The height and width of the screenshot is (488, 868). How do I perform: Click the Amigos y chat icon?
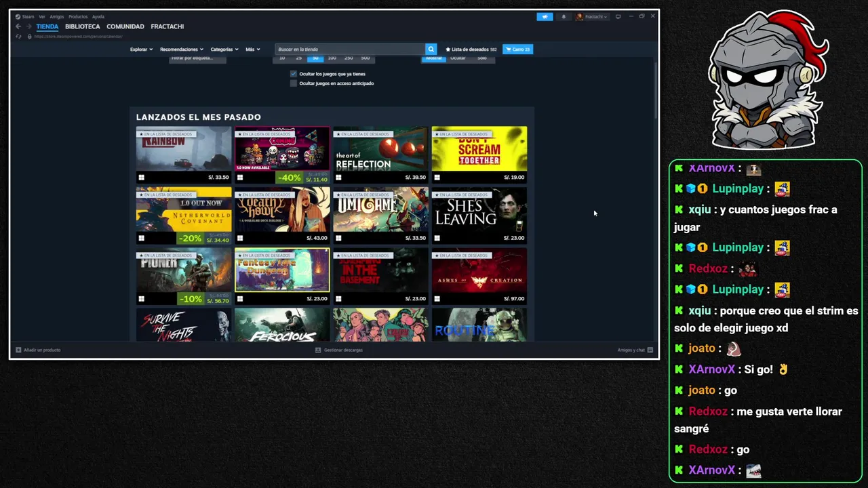tap(650, 350)
